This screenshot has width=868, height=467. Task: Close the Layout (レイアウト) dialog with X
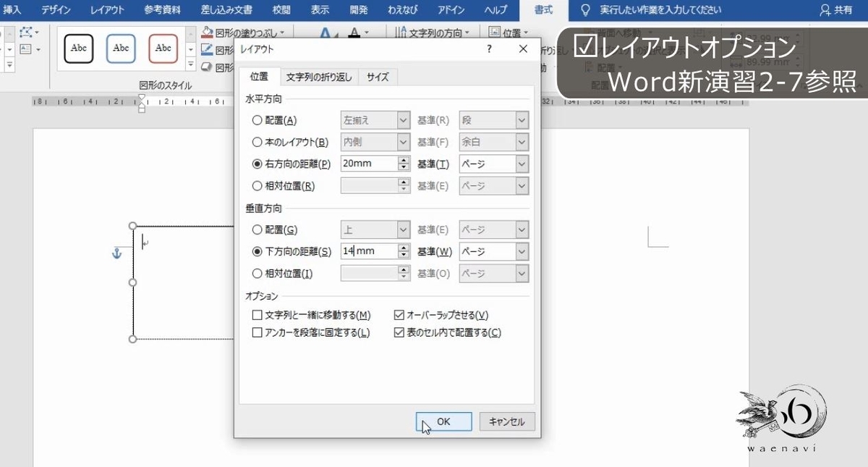(x=524, y=49)
